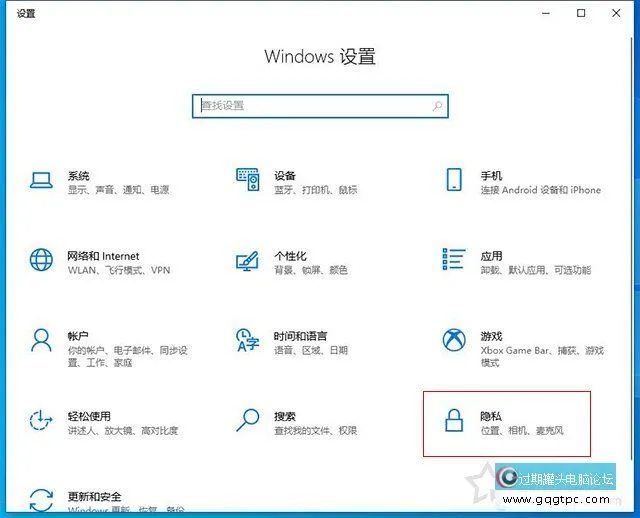This screenshot has width=640, height=518.
Task: Open the 轻松使用 dashed clock icon
Action: (41, 420)
